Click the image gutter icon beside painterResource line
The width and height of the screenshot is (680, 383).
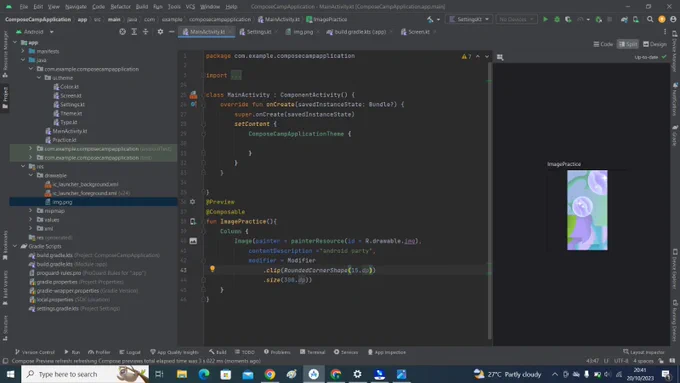[193, 241]
